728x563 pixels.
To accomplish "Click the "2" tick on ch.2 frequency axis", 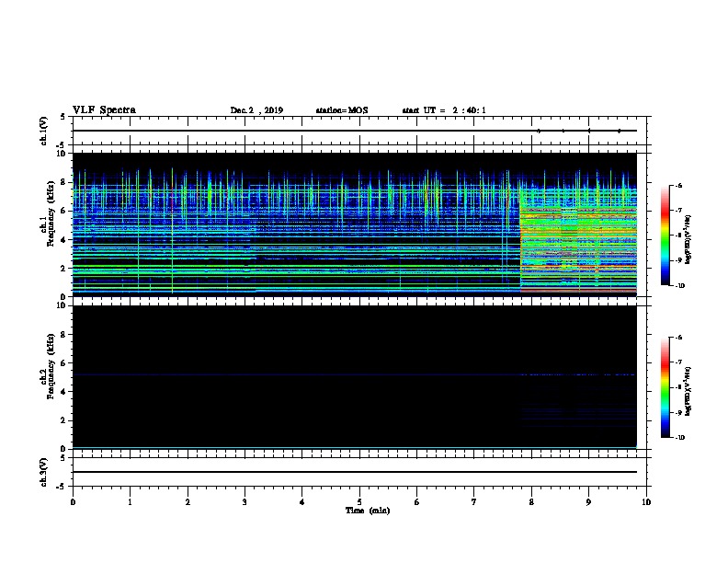I will click(x=64, y=420).
